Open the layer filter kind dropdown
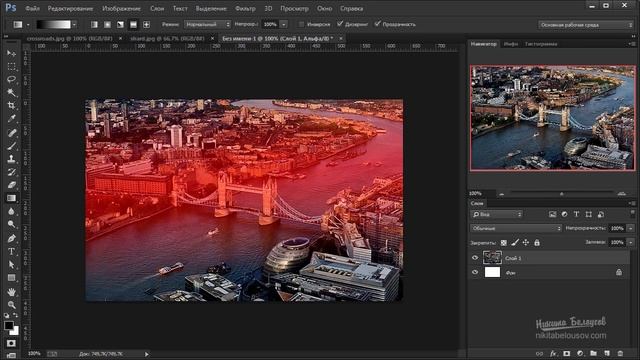Image resolution: width=640 pixels, height=360 pixels. point(497,214)
